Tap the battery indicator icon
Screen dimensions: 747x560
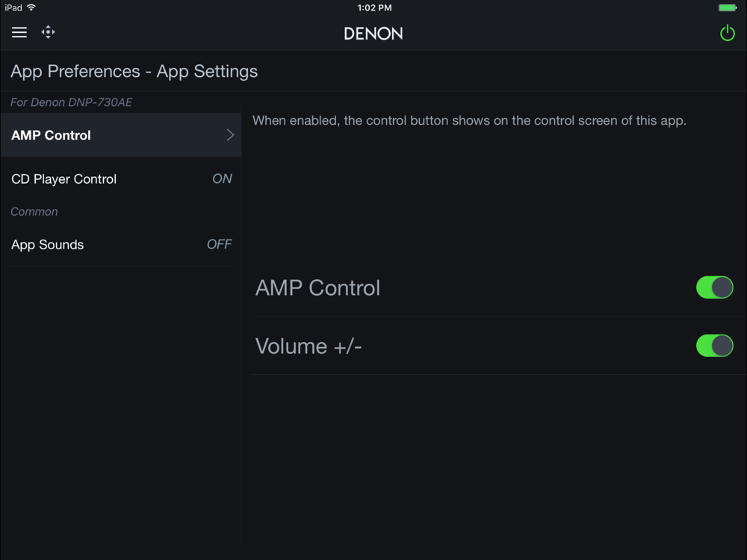(x=728, y=7)
